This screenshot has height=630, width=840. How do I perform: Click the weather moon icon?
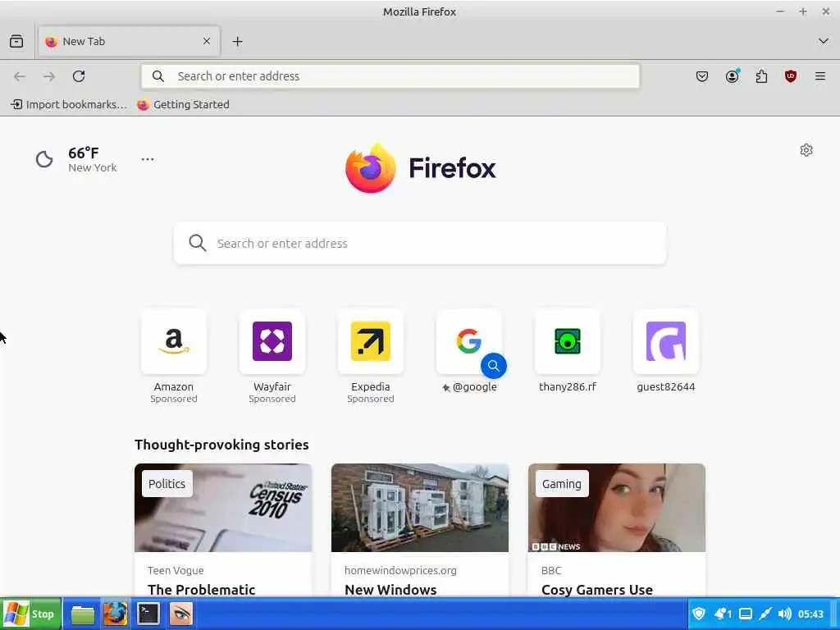(x=44, y=159)
